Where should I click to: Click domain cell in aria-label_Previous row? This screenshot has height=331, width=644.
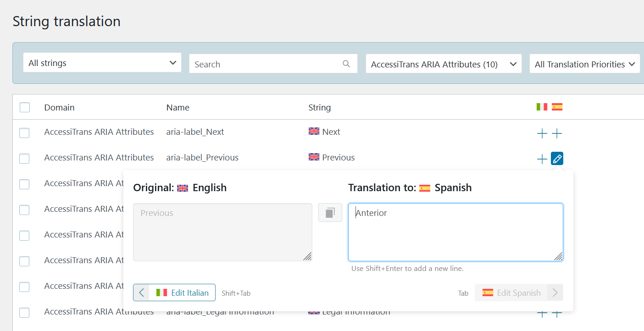click(x=99, y=157)
